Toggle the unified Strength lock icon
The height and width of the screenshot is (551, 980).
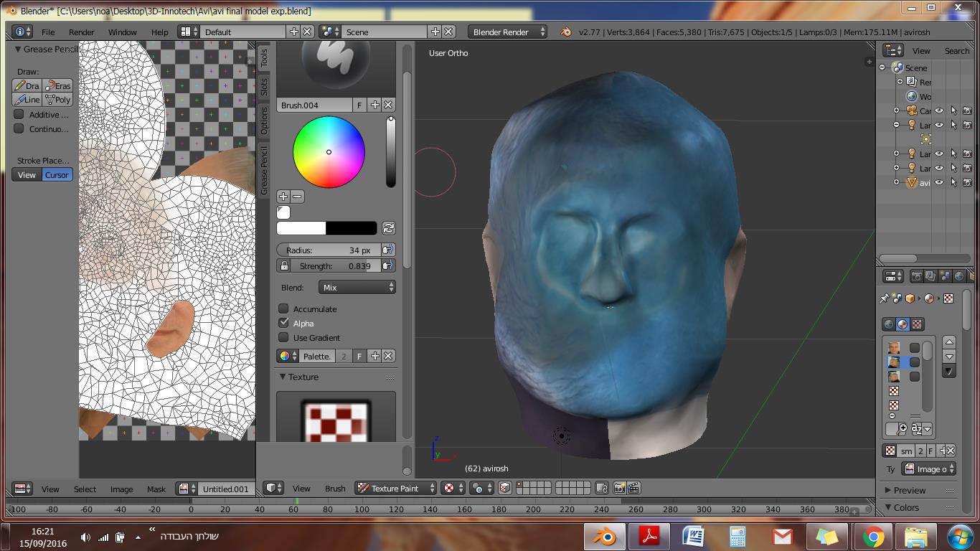(284, 265)
